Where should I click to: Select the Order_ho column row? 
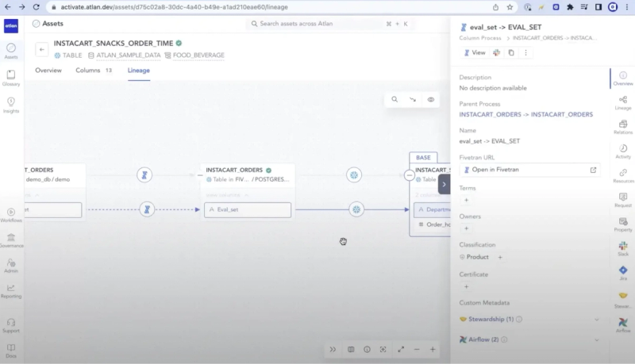pos(434,224)
